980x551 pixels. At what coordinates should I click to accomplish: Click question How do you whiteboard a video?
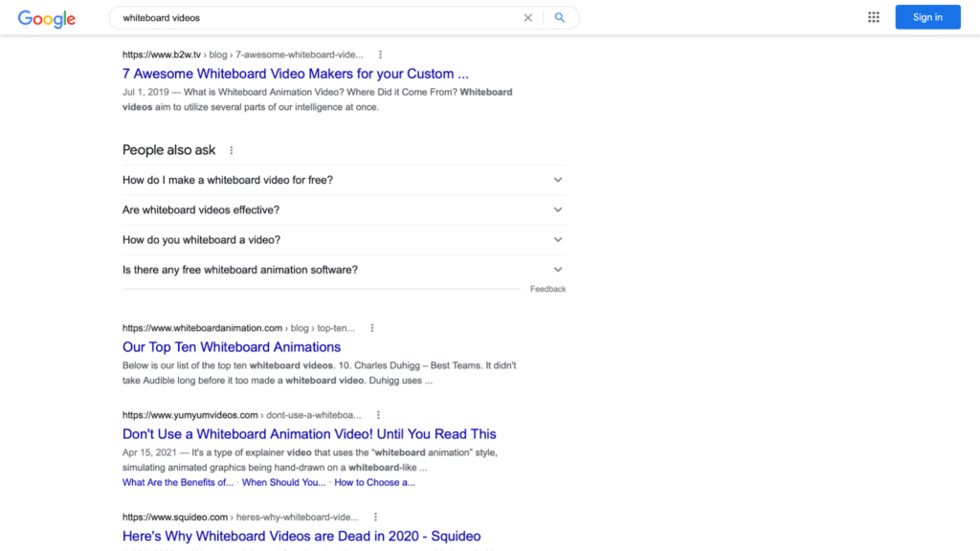(201, 240)
